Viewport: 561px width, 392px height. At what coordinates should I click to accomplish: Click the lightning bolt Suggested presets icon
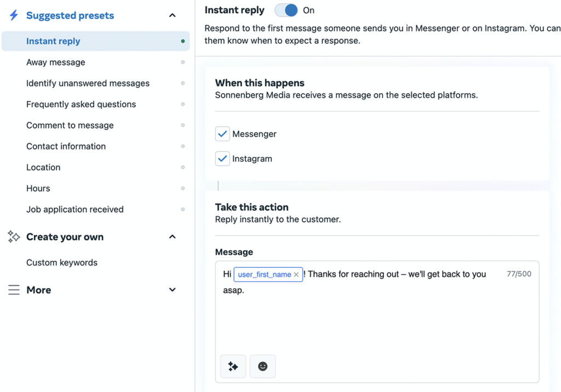click(14, 15)
